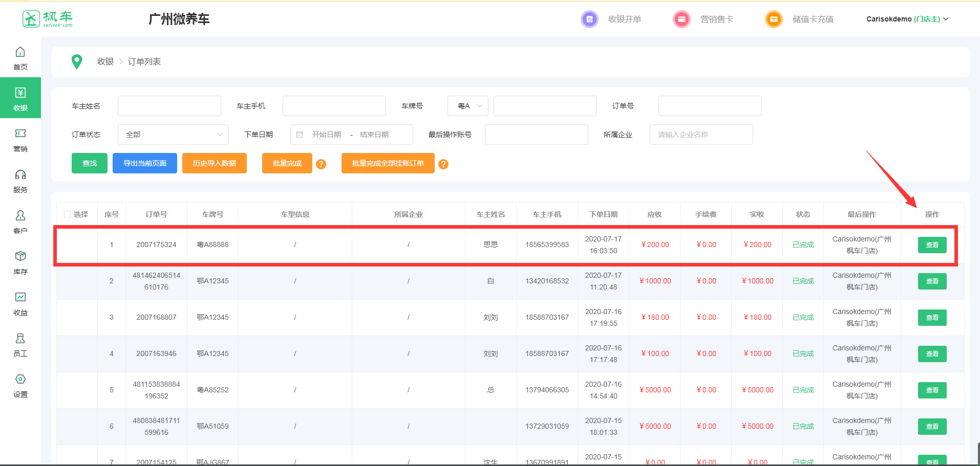Click the 订单号 column header

click(x=156, y=214)
